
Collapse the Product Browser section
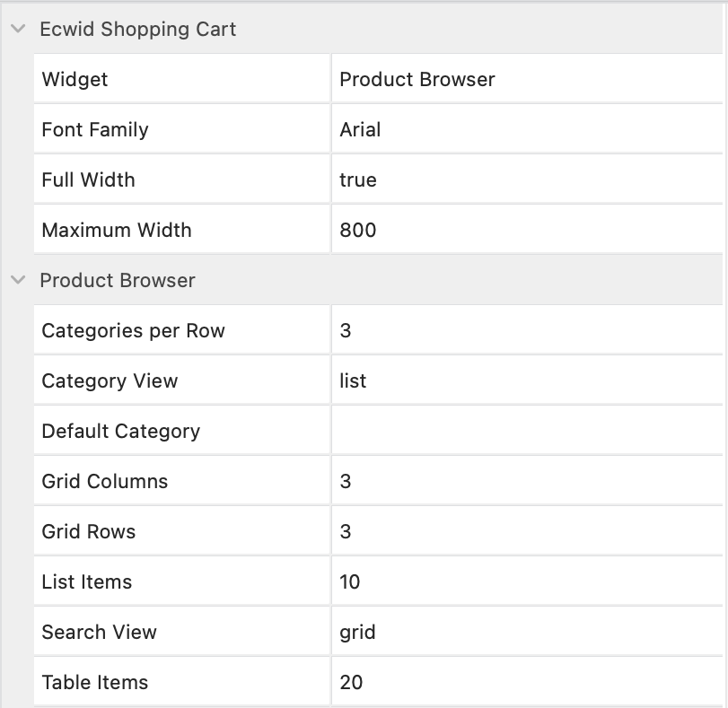click(16, 280)
